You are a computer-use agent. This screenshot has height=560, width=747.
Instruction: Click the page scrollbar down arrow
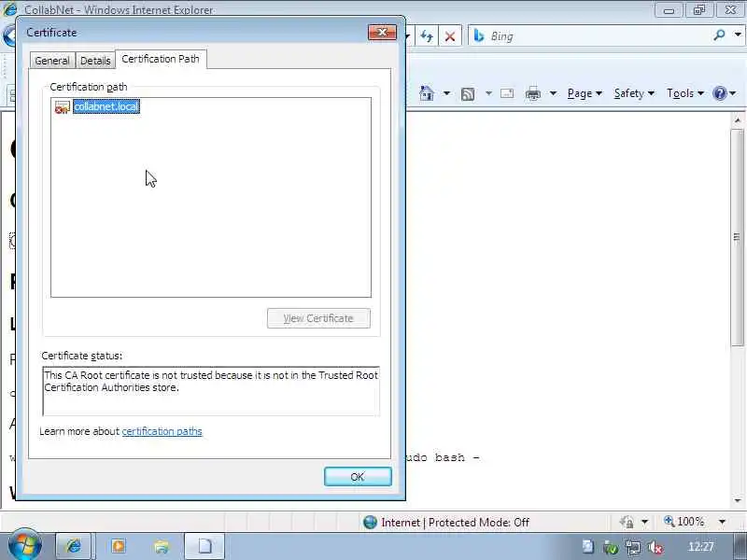(738, 500)
